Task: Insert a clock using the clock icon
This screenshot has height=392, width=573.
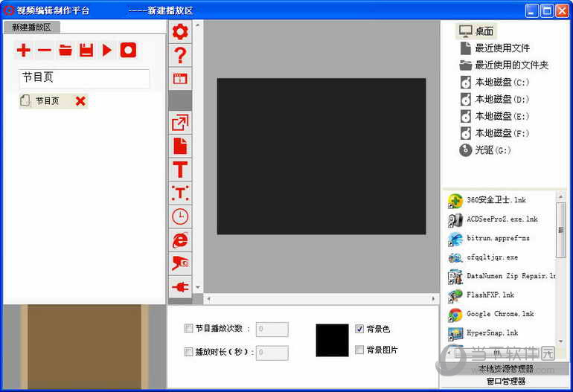Action: point(180,216)
